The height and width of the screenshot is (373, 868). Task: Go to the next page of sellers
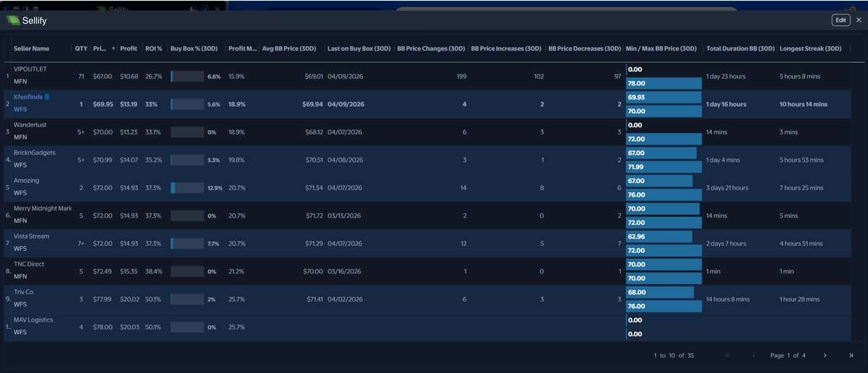[825, 355]
